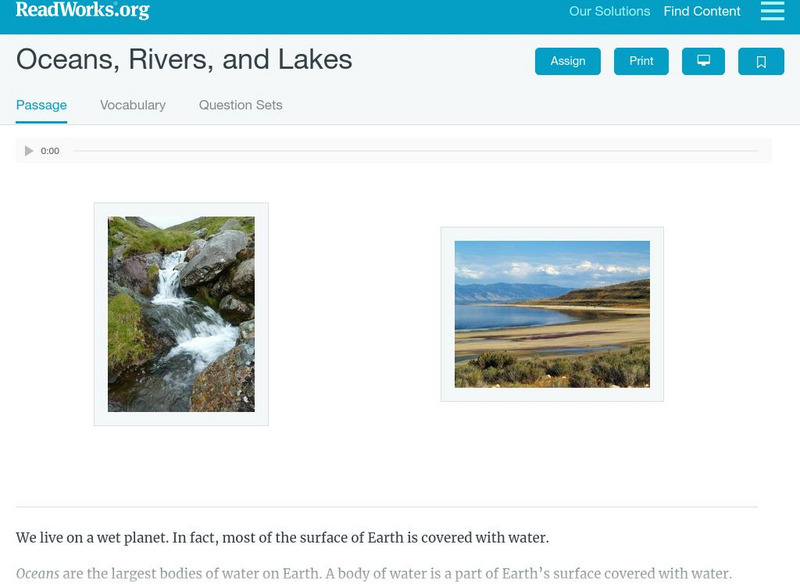Bookmark this passage with the bookmark icon
Image resolution: width=800 pixels, height=584 pixels.
point(761,62)
